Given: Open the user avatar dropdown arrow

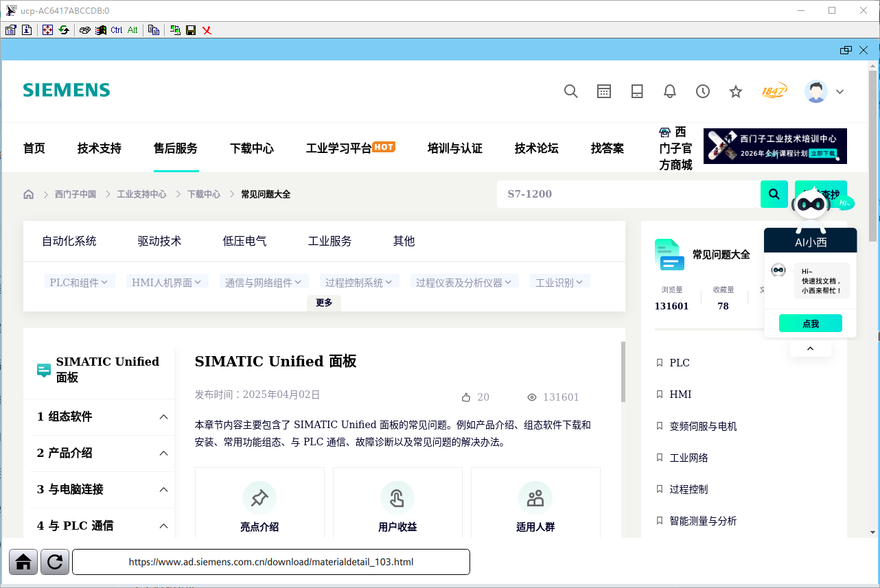Looking at the screenshot, I should pos(840,92).
